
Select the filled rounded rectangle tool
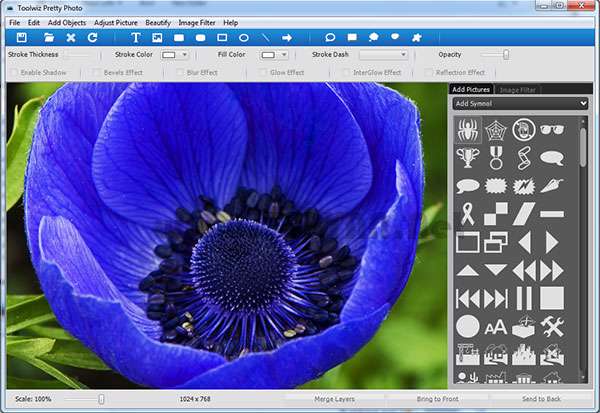[201, 38]
